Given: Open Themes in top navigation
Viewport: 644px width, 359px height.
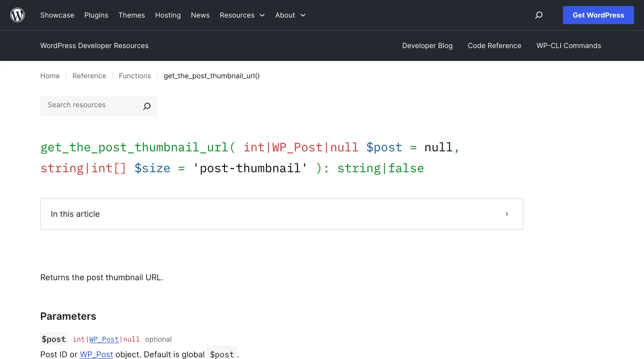Looking at the screenshot, I should (132, 15).
